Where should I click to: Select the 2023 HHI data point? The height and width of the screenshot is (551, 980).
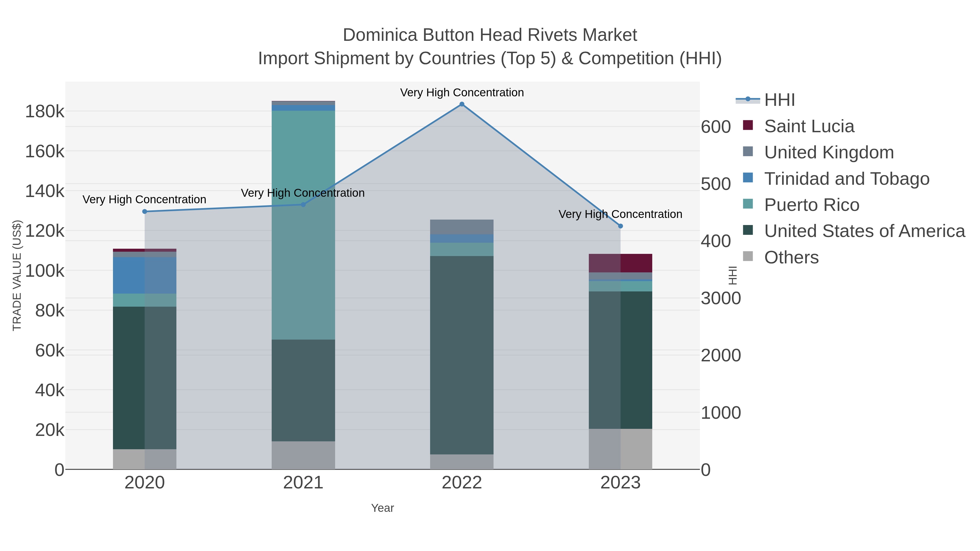click(620, 226)
